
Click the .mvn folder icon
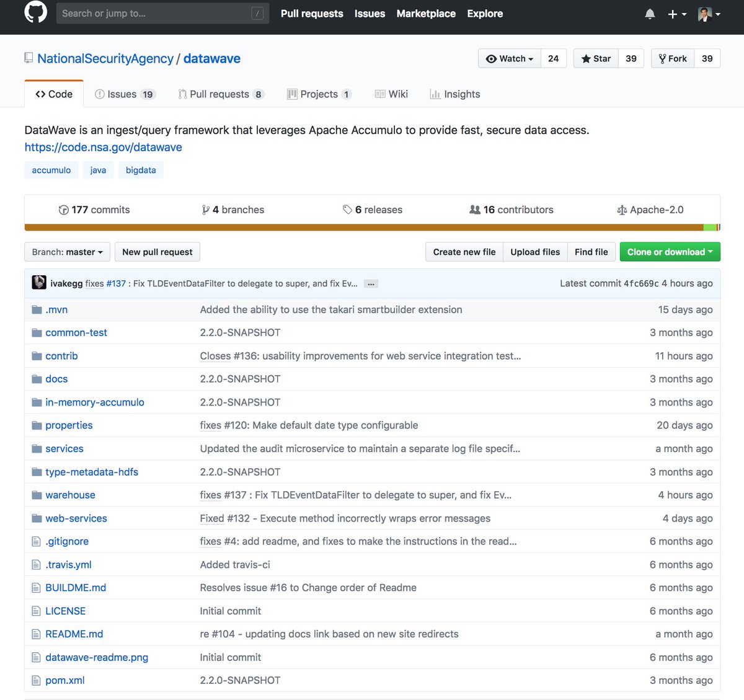point(37,309)
